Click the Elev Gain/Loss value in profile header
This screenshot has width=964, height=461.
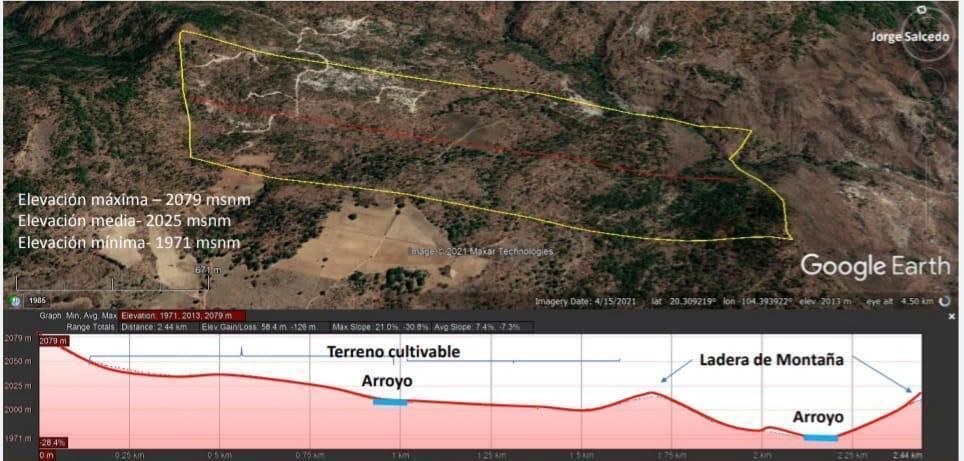[259, 327]
